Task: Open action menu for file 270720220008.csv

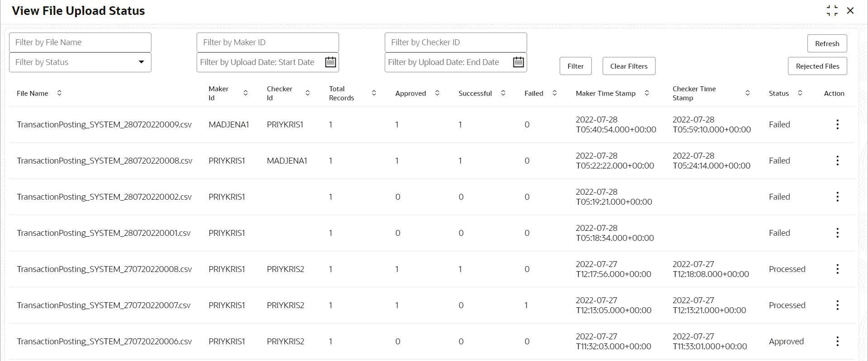Action: (837, 269)
